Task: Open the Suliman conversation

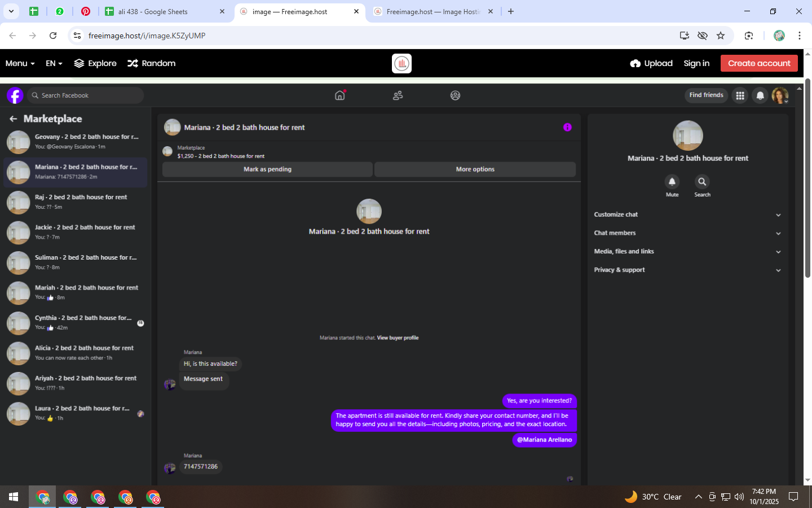Action: coord(76,262)
